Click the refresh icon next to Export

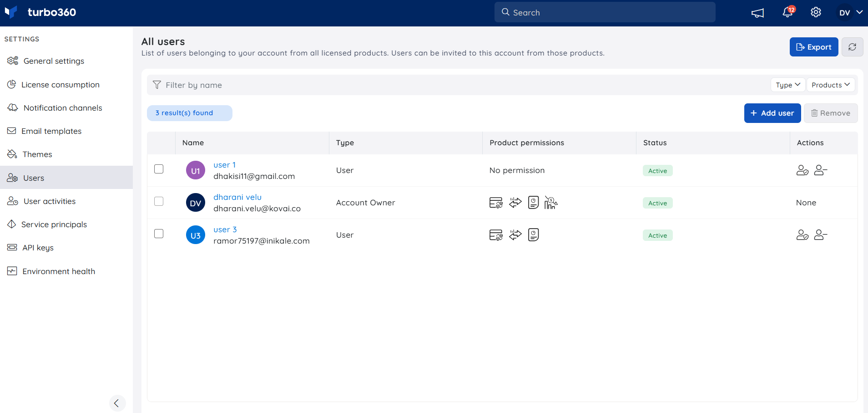coord(852,47)
